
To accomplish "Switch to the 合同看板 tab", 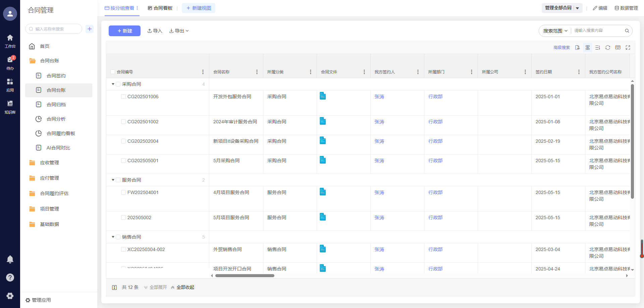I will tap(160, 8).
